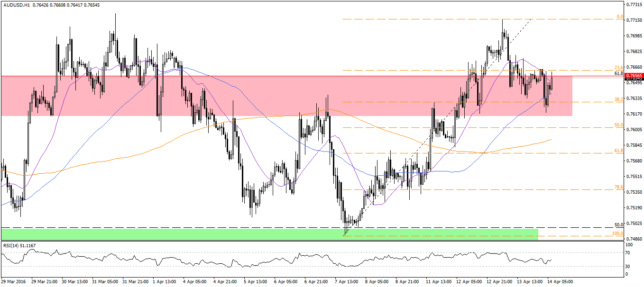Click the 100.0 Fibonacci level label
This screenshot has height=287, width=644.
tap(618, 233)
